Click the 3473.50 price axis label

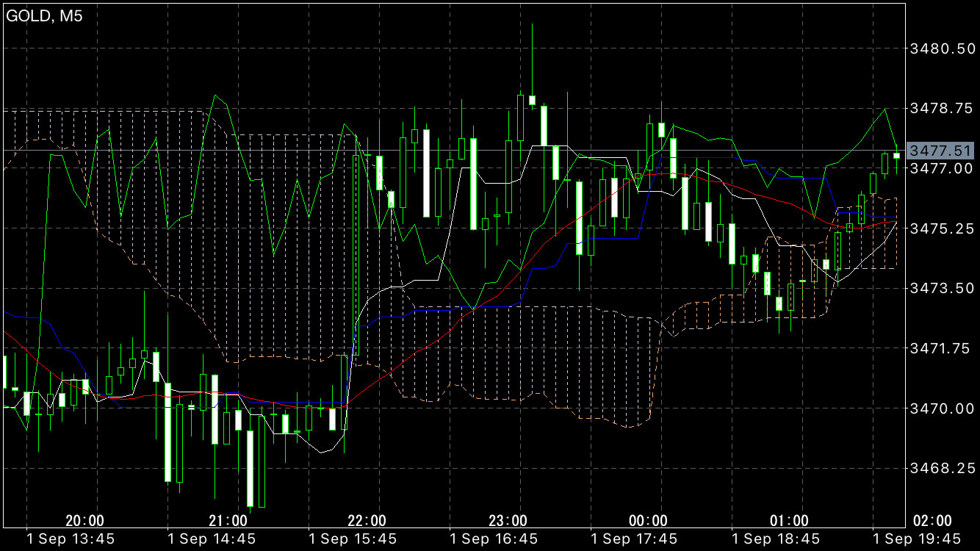[942, 289]
